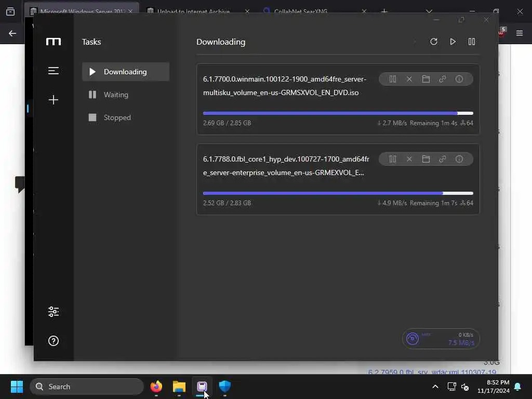Open the browser hamburger menu

pos(520,33)
